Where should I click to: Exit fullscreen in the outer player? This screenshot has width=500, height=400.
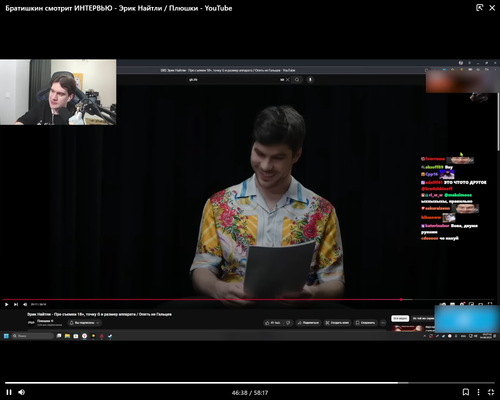[491, 392]
